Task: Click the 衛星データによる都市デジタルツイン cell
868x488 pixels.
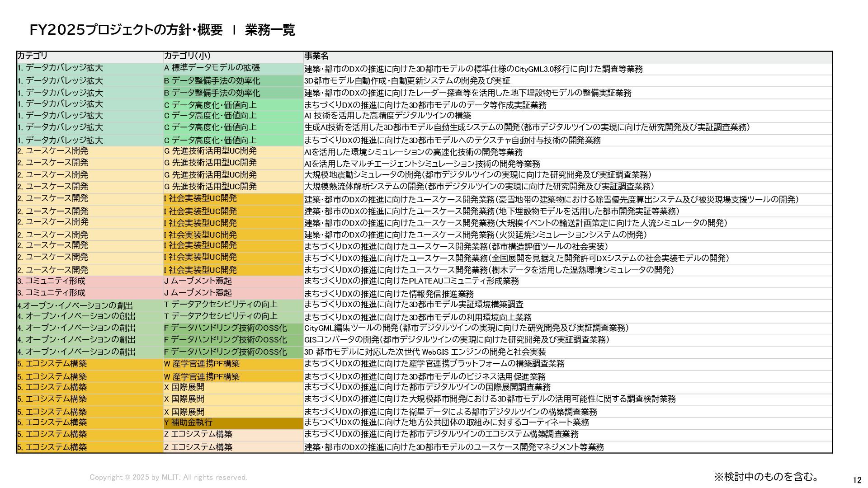Action: (x=450, y=412)
